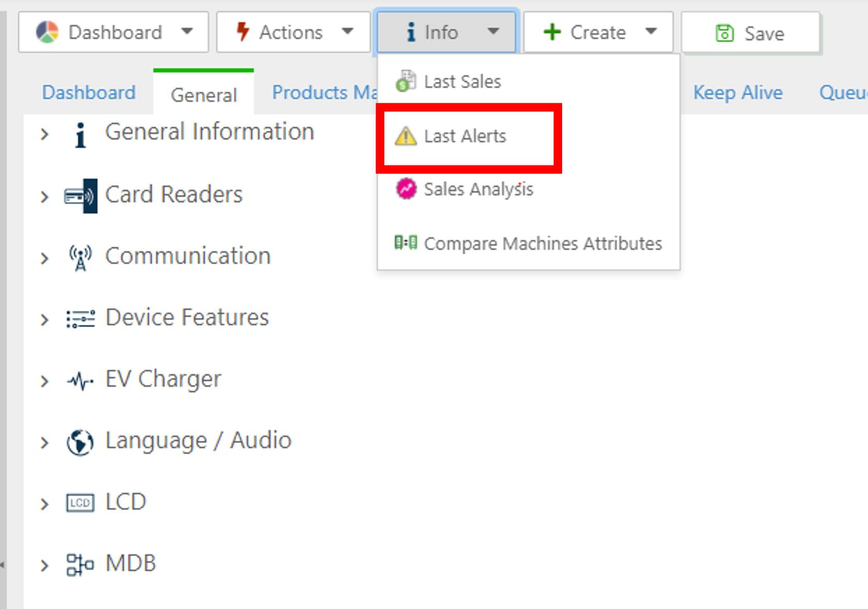Click the Actions lightning bolt icon
This screenshot has width=868, height=609.
click(x=242, y=32)
